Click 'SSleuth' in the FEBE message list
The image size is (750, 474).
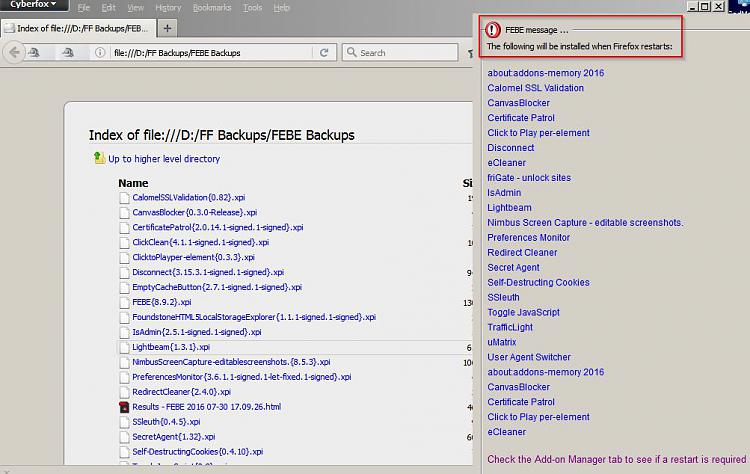(503, 298)
